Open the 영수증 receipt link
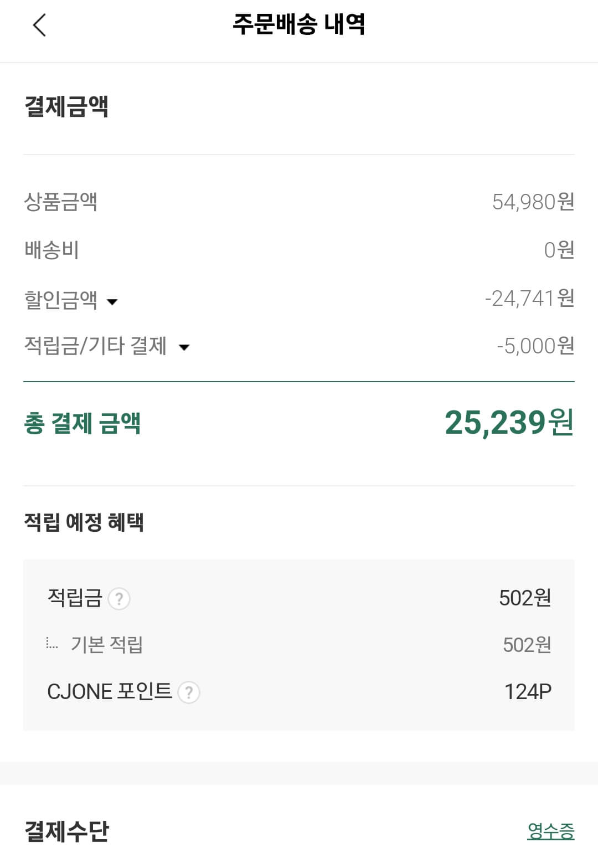This screenshot has height=868, width=598. coord(551,831)
